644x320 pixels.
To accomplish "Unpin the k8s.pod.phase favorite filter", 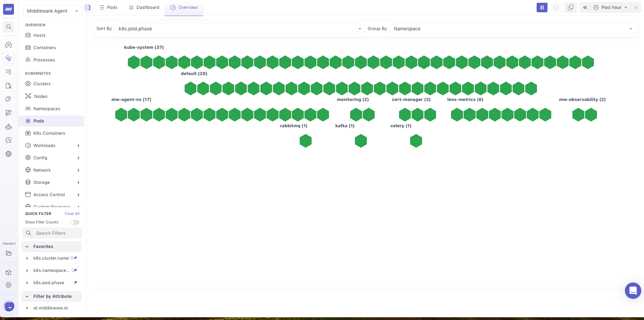I will coord(75,282).
